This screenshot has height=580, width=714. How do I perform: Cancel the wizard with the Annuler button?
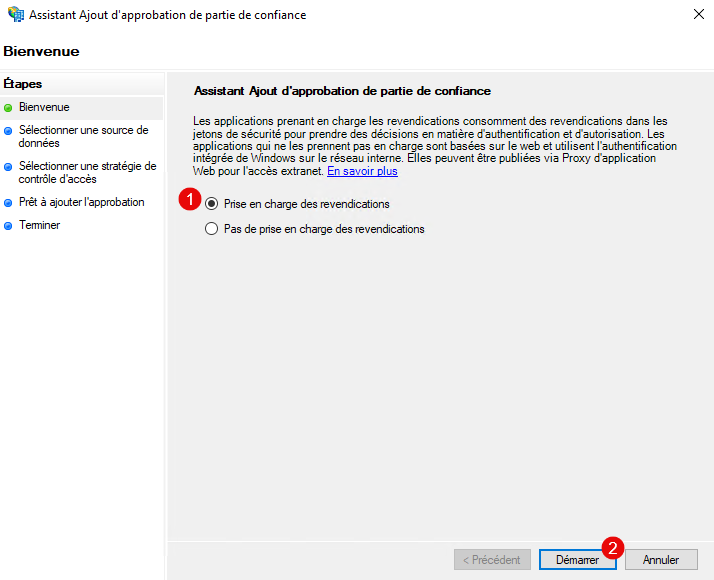click(x=661, y=560)
